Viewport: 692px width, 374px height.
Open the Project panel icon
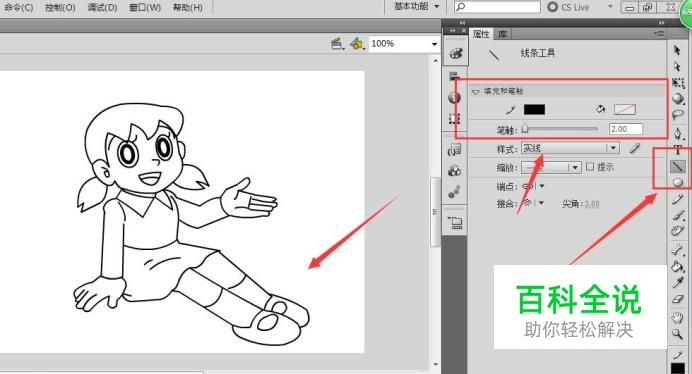point(455,223)
